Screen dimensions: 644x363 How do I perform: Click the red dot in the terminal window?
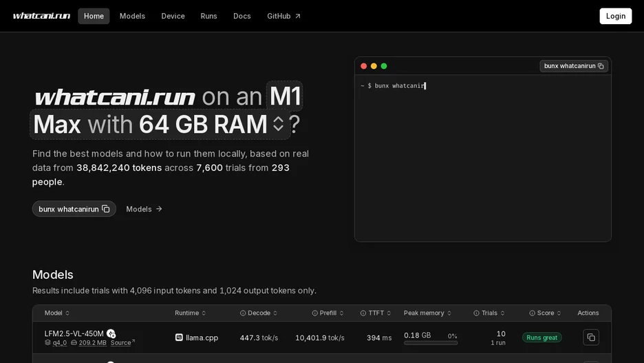pyautogui.click(x=363, y=65)
